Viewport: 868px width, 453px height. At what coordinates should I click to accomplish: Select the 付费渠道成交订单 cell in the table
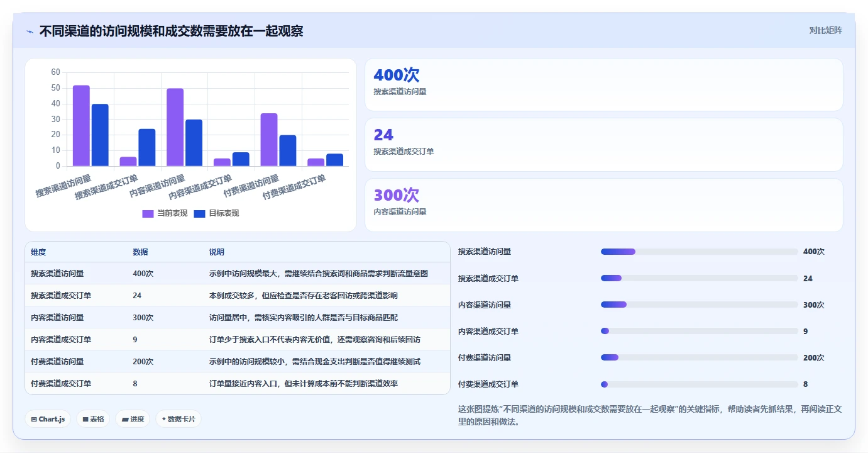point(61,384)
